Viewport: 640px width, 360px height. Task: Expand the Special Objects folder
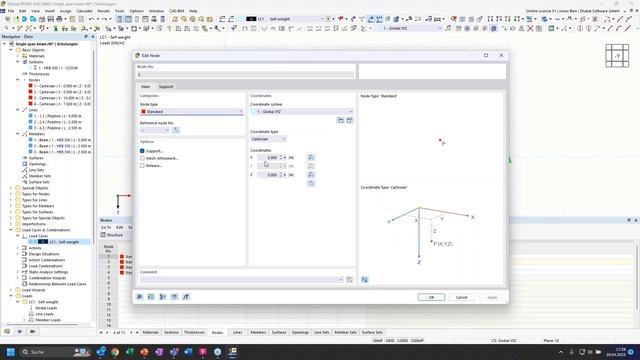click(x=11, y=188)
